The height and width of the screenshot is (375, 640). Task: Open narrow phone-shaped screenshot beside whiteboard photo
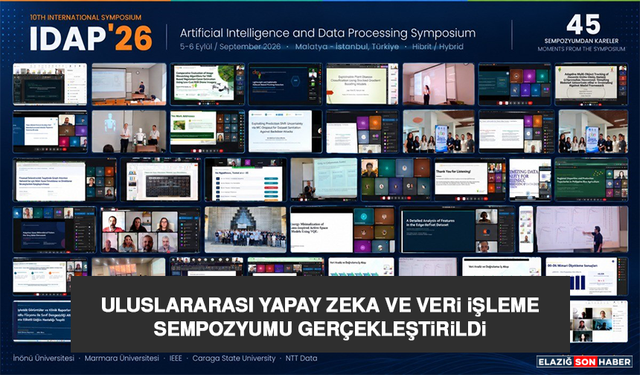pos(526,229)
